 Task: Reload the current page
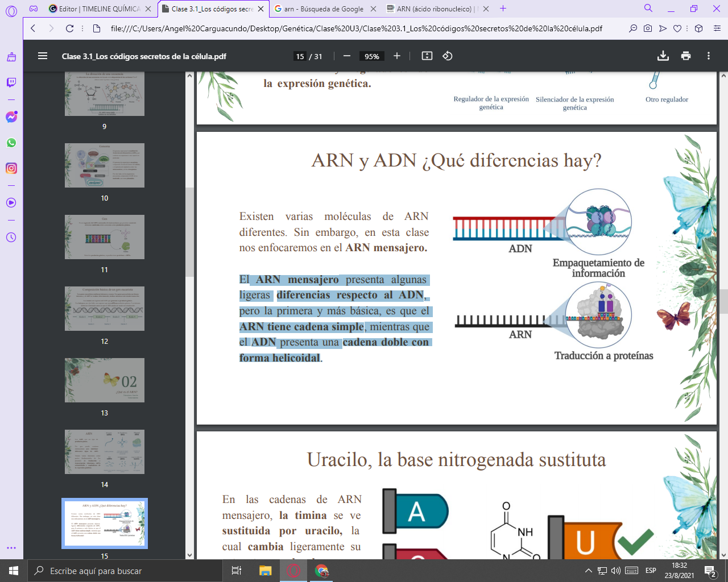[69, 28]
